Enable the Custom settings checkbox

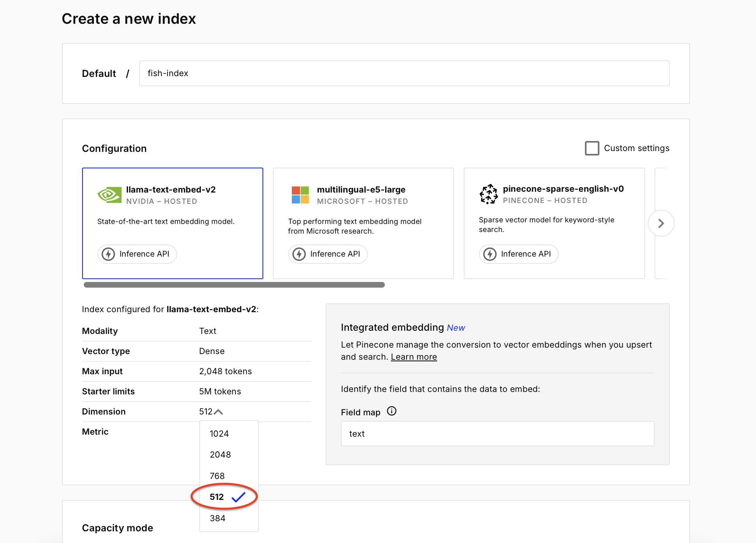[x=592, y=148]
